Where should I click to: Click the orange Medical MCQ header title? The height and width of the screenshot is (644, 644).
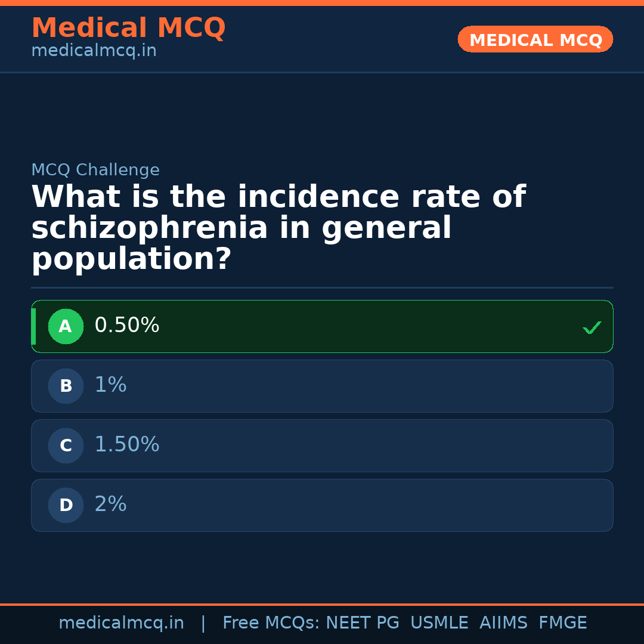tap(128, 28)
